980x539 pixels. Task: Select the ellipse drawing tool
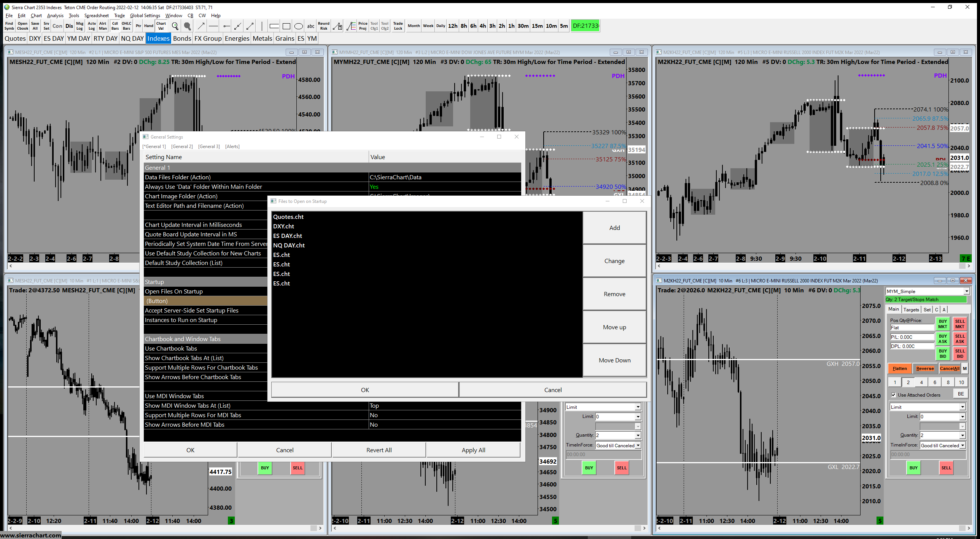click(x=299, y=26)
